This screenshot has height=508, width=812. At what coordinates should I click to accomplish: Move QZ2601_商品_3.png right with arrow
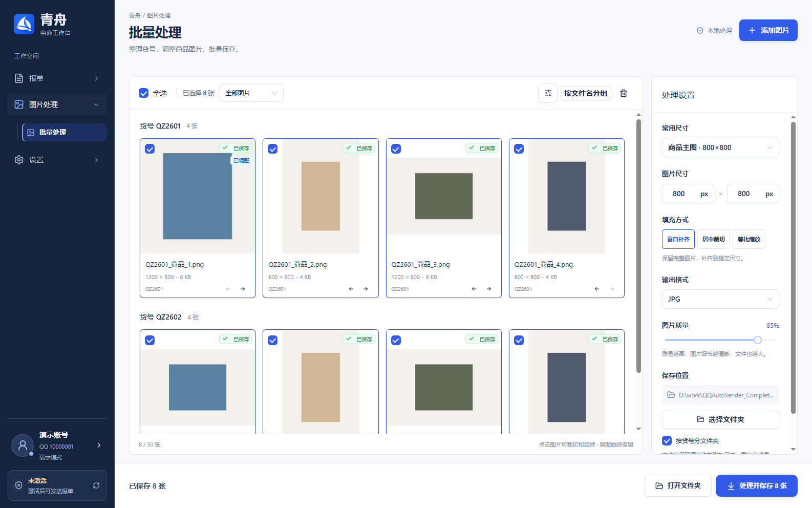489,289
